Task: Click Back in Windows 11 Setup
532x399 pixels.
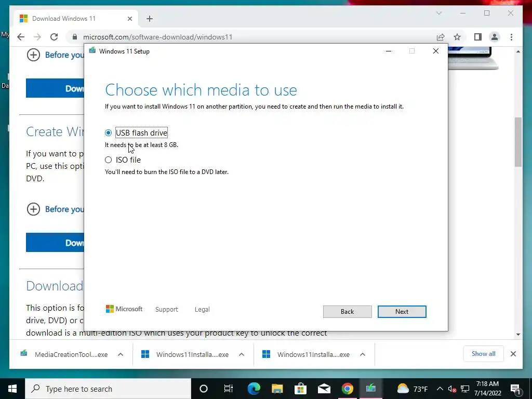Action: pos(347,312)
